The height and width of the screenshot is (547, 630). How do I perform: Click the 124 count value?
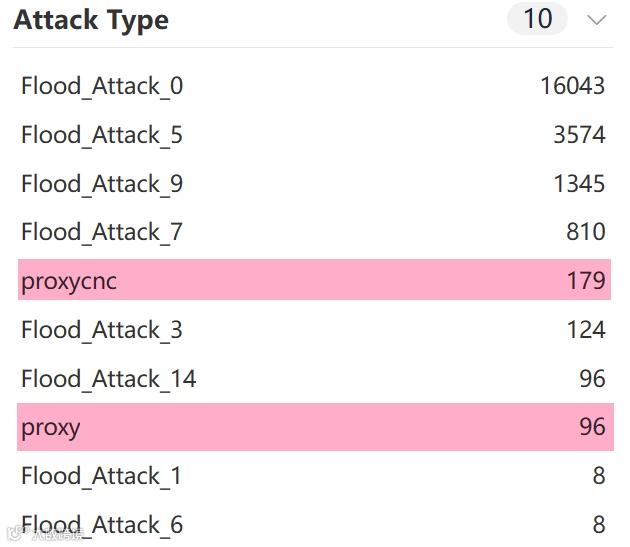point(586,330)
